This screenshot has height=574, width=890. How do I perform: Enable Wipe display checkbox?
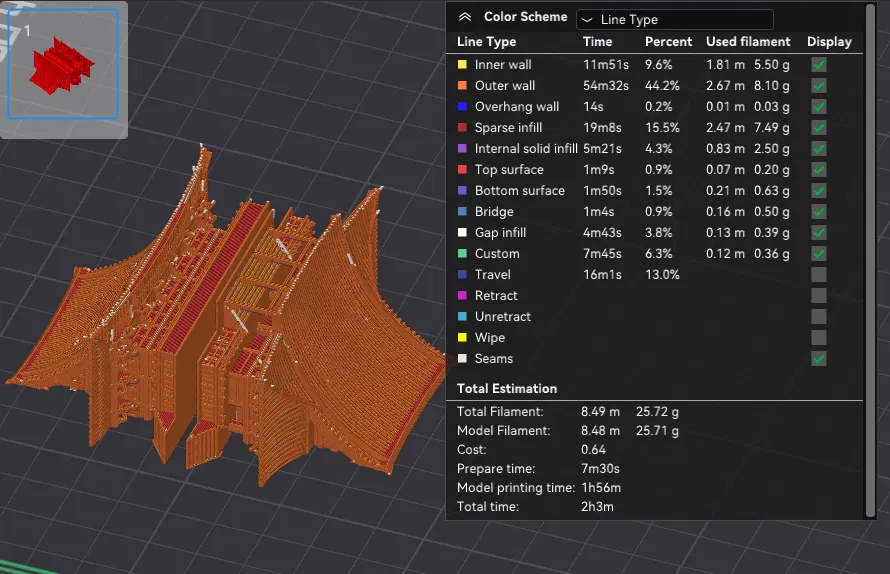[819, 337]
